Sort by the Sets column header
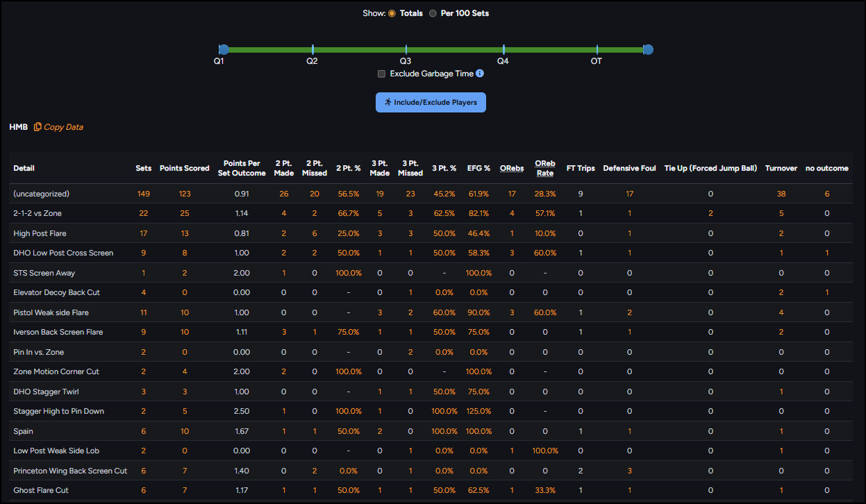Image resolution: width=866 pixels, height=504 pixels. tap(143, 168)
